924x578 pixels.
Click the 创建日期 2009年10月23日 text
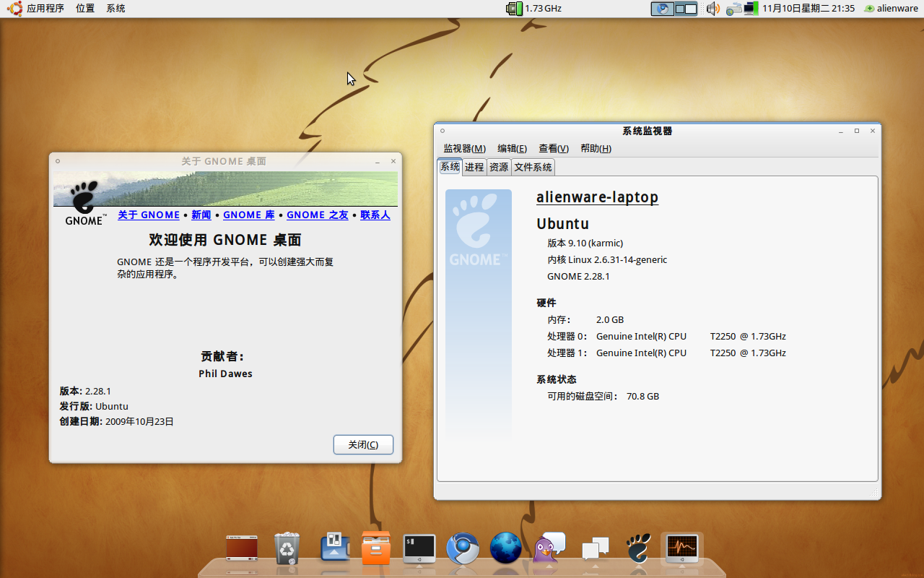[116, 421]
